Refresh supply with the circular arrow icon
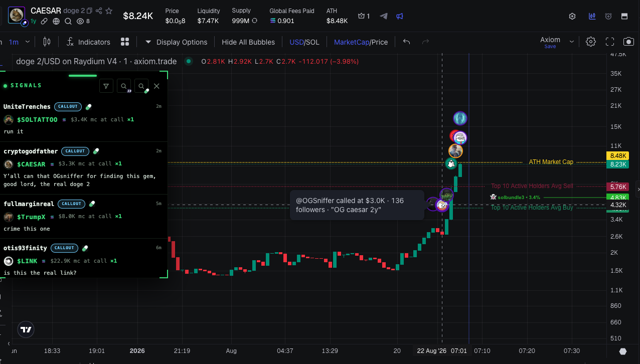 [255, 21]
